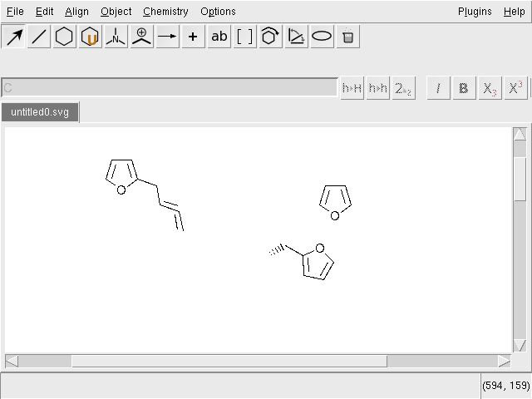The height and width of the screenshot is (399, 532).
Task: Select the brackets tool
Action: click(x=244, y=37)
